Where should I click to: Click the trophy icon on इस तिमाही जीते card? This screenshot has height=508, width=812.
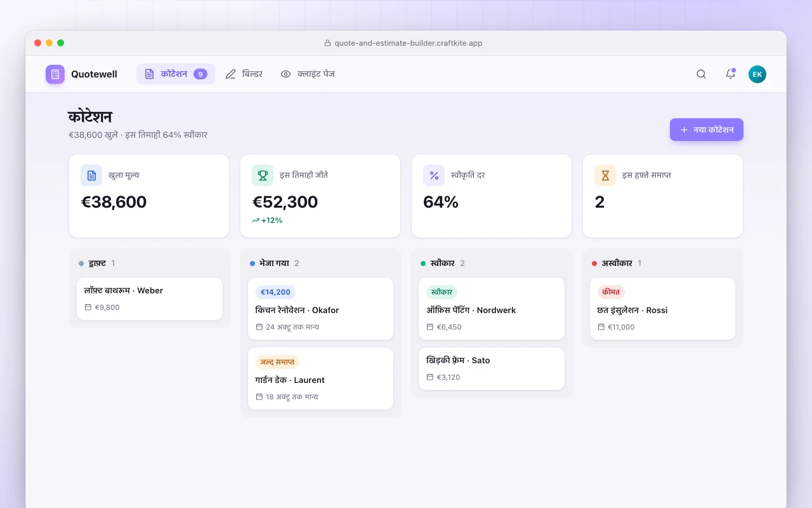point(263,175)
